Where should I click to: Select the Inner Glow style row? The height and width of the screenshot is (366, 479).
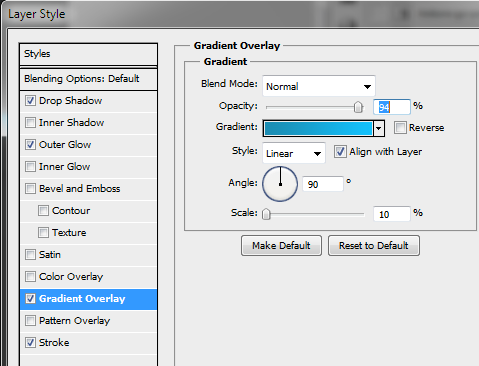88,167
